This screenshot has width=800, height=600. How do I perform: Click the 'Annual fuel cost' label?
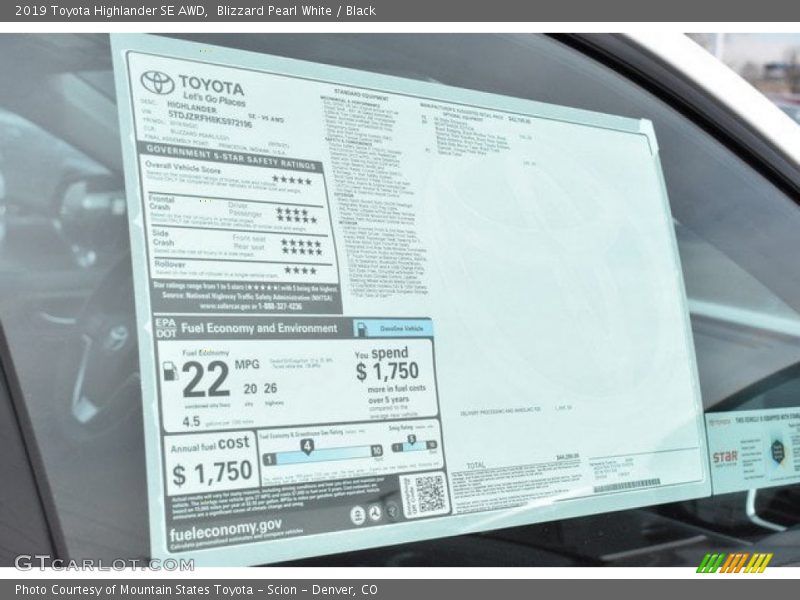click(210, 445)
